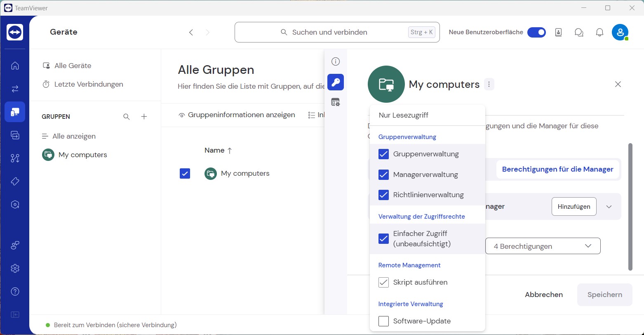Click the search icon beside GRUPPEN

click(x=127, y=117)
